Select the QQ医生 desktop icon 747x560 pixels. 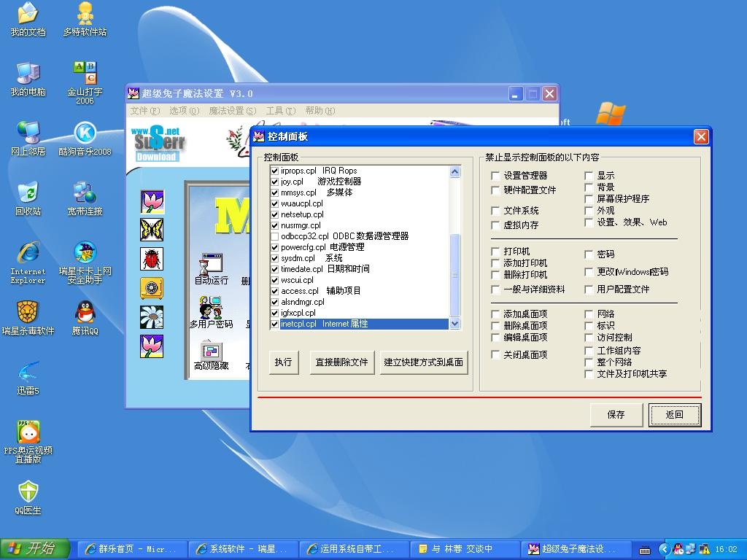pos(28,497)
